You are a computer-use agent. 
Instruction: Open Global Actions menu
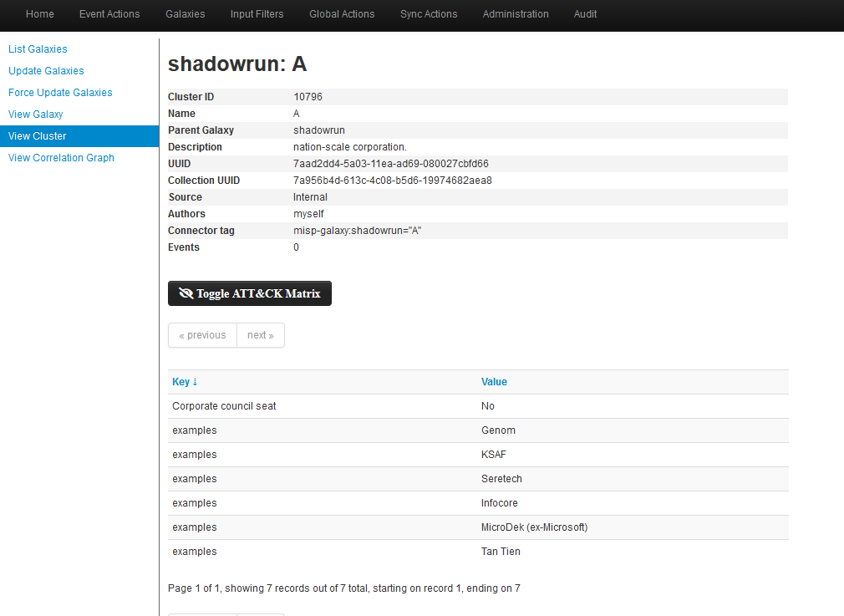click(342, 14)
